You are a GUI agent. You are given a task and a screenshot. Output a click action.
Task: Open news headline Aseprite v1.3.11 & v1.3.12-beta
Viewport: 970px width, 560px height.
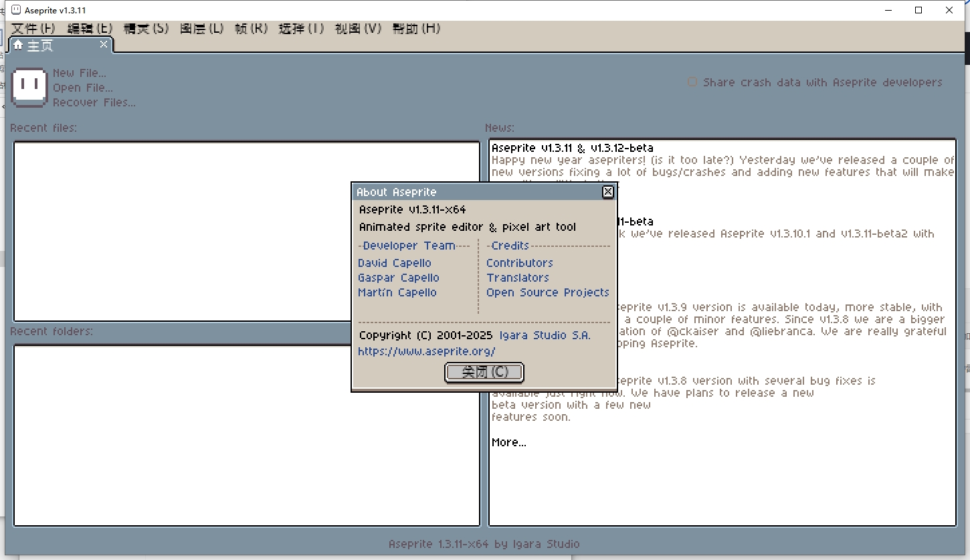coord(573,148)
